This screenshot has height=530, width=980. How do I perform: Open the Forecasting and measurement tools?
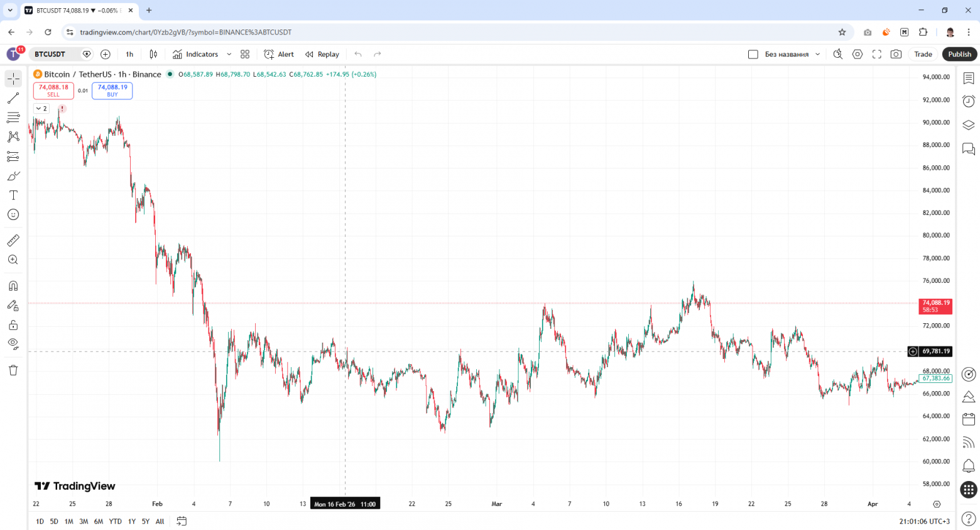click(13, 157)
